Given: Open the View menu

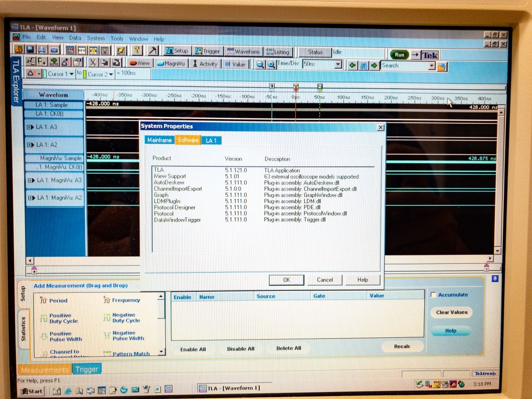Looking at the screenshot, I should coord(58,38).
